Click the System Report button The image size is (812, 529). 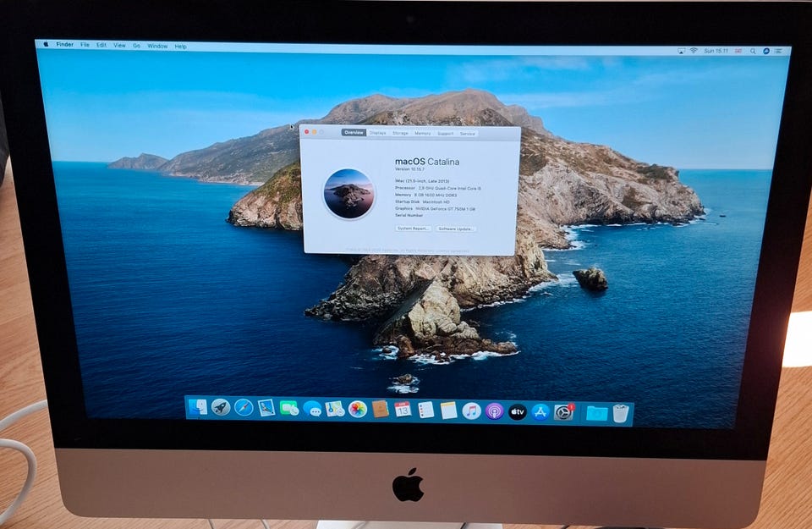click(x=413, y=229)
